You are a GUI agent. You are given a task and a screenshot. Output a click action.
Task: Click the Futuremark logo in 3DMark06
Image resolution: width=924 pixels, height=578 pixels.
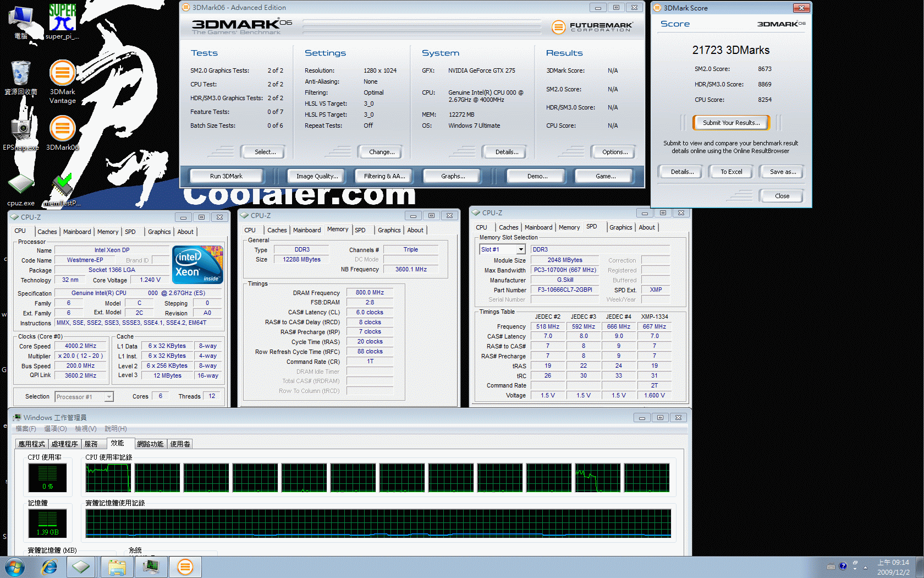592,26
